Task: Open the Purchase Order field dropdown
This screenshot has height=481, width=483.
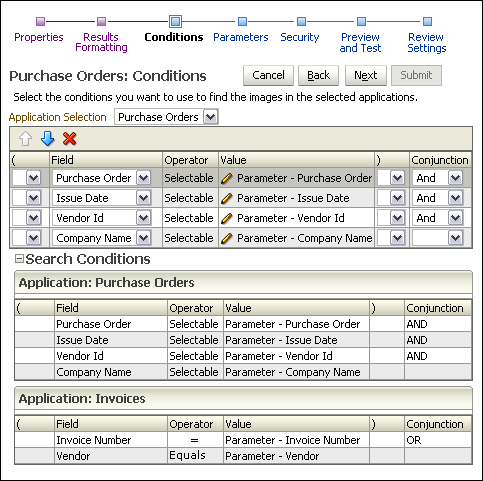Action: point(144,178)
